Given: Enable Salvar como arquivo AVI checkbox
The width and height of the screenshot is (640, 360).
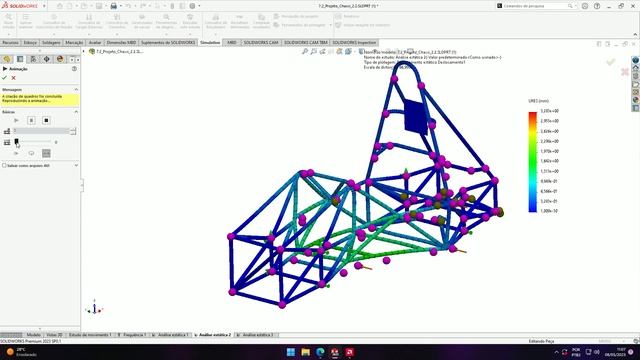Looking at the screenshot, I should [4, 166].
